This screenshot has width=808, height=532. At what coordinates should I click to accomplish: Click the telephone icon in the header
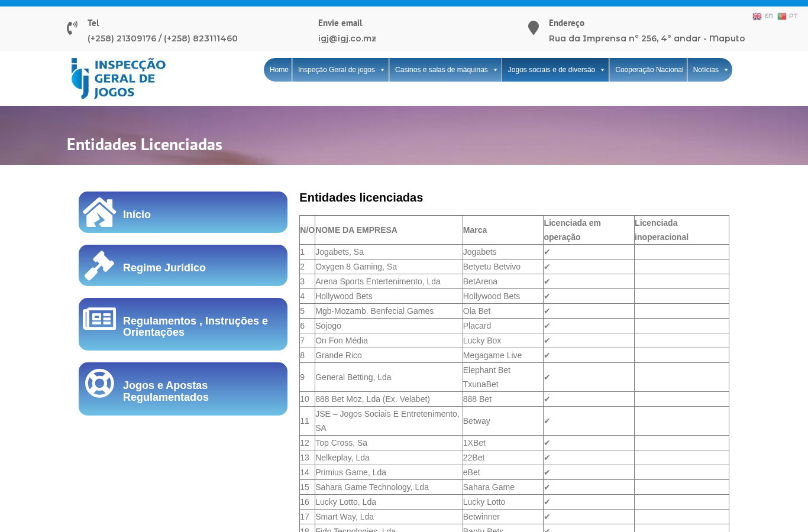coord(72,28)
